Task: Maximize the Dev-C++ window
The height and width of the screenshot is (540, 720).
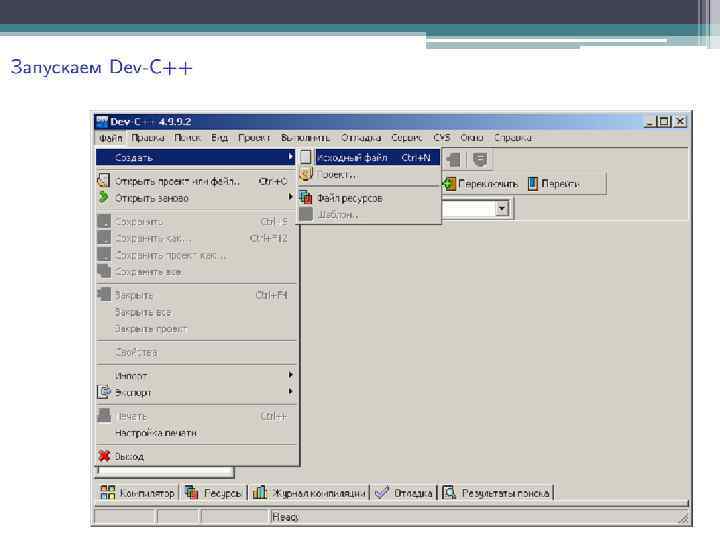Action: (664, 122)
